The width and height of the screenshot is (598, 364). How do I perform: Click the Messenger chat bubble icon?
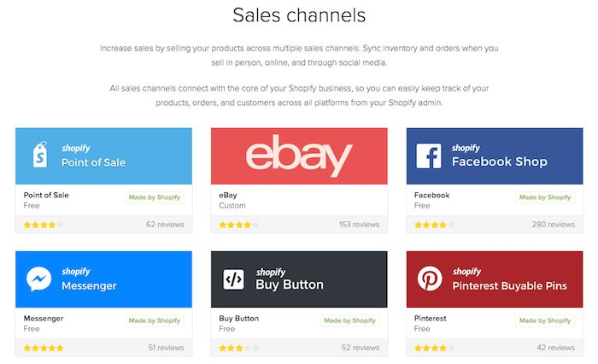click(x=39, y=279)
